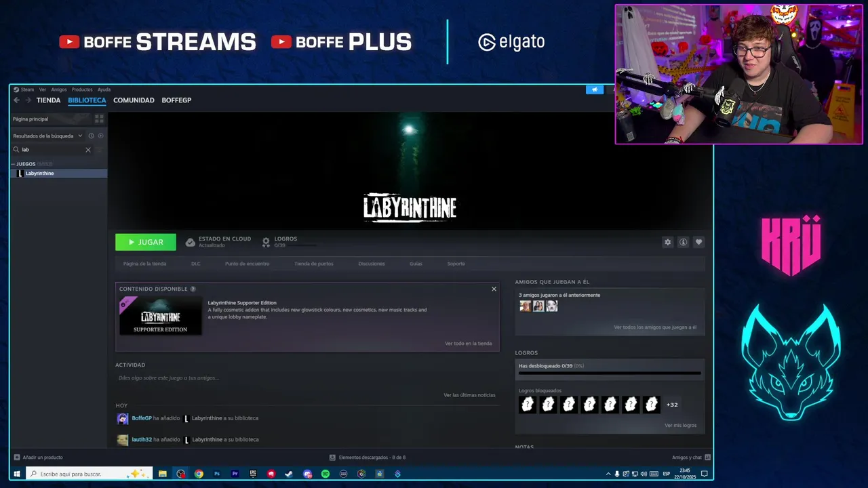Screen dimensions: 868x488
Task: Expand Resultados de la búsqueda dropdown
Action: pyautogui.click(x=47, y=136)
